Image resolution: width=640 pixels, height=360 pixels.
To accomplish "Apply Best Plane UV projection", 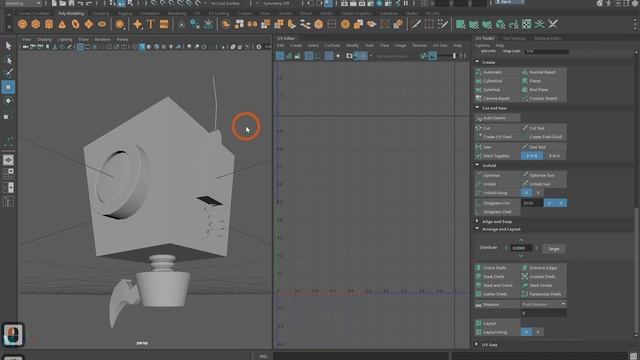I will [x=544, y=90].
